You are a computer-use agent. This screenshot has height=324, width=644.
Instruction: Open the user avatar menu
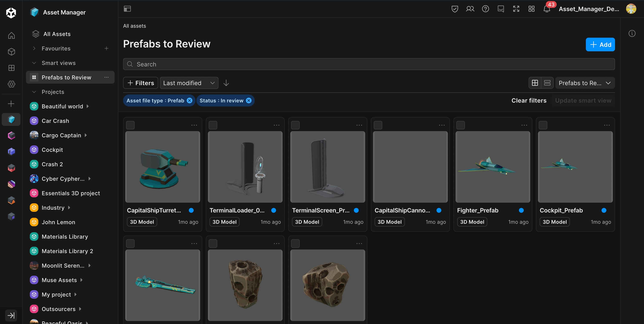[631, 9]
